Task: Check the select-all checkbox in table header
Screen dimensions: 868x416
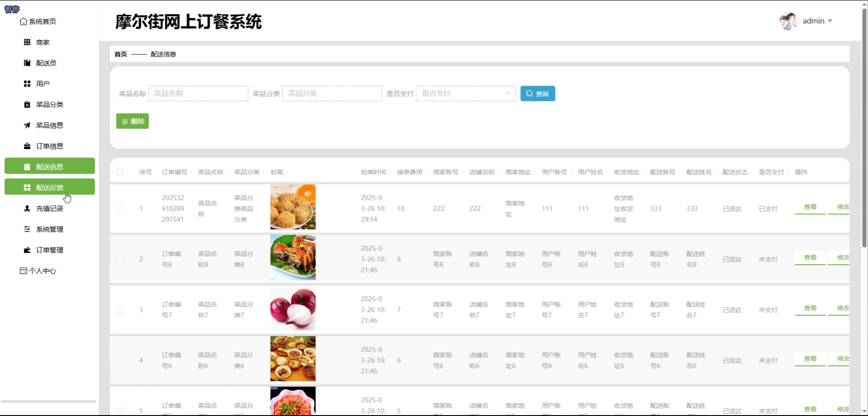Action: (120, 172)
